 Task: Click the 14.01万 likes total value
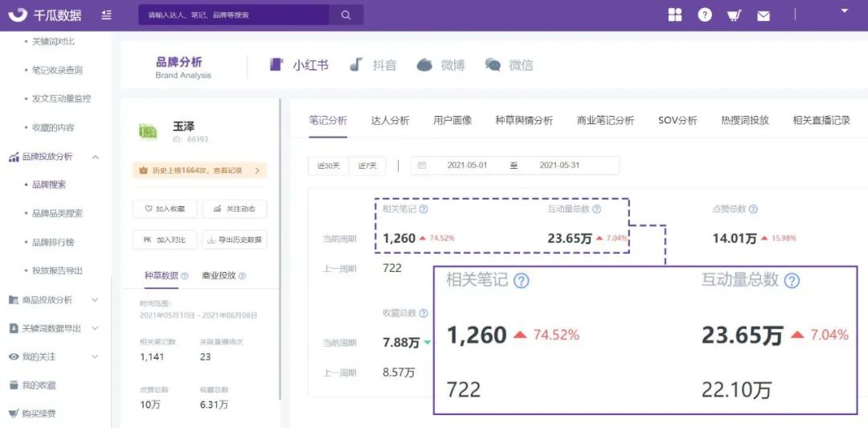735,239
